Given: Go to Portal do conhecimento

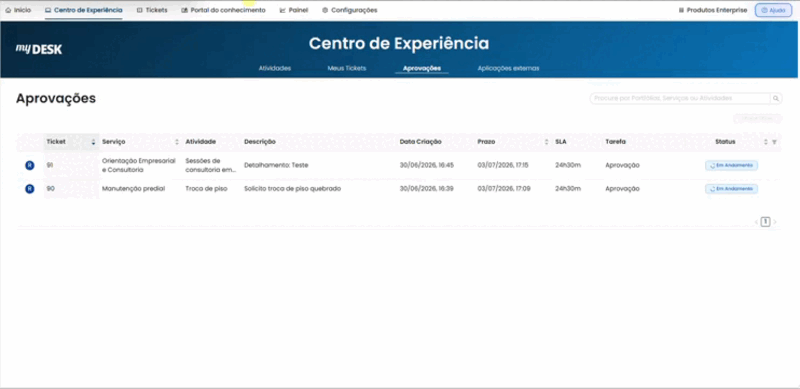Looking at the screenshot, I should coord(223,10).
